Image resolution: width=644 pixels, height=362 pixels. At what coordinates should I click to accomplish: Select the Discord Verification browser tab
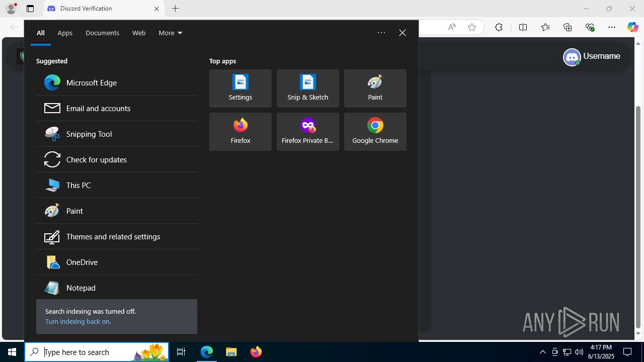pyautogui.click(x=104, y=9)
